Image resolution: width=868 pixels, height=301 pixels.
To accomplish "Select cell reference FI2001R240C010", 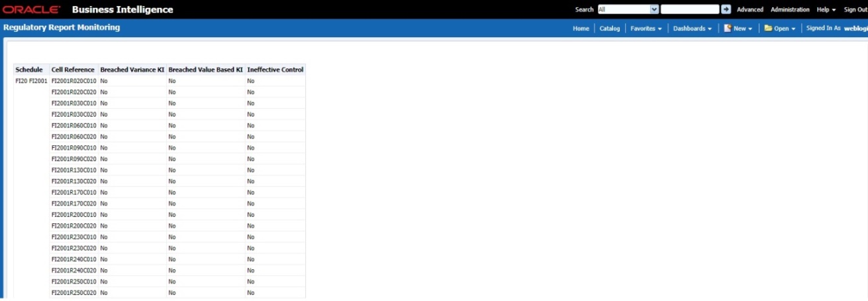I will pyautogui.click(x=73, y=259).
